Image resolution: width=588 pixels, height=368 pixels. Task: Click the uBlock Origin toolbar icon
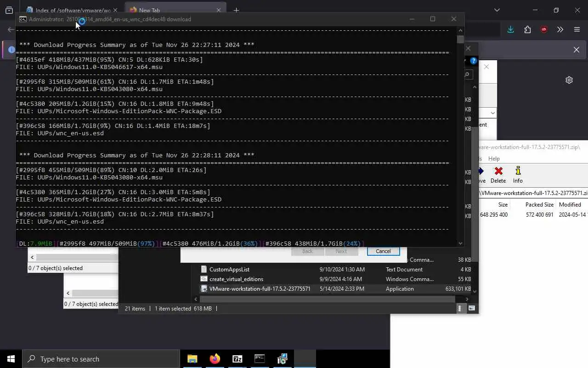[x=544, y=29]
